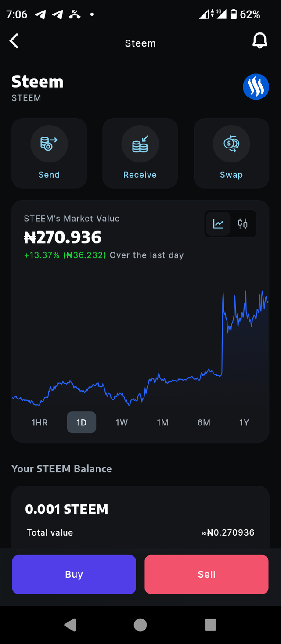Tap Android recent apps square button

point(211,625)
